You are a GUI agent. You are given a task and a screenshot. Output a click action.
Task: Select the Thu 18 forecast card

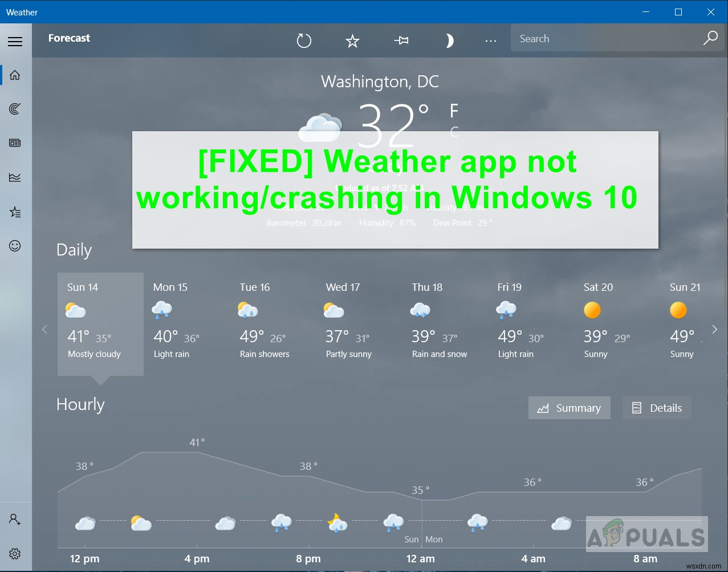[x=445, y=324]
